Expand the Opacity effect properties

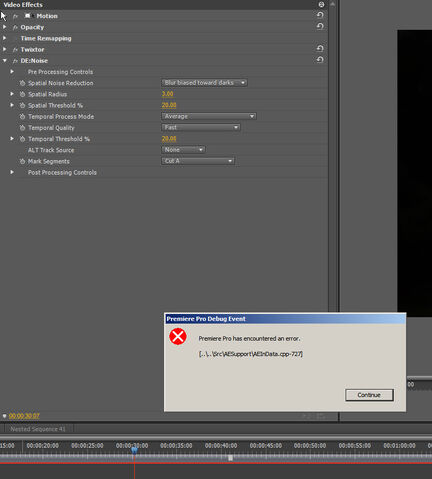coord(4,27)
